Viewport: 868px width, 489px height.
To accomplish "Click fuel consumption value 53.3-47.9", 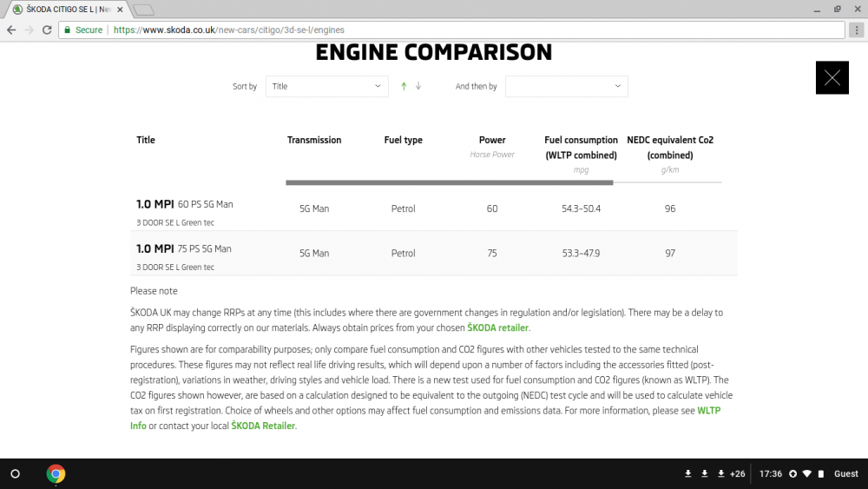I will click(581, 253).
